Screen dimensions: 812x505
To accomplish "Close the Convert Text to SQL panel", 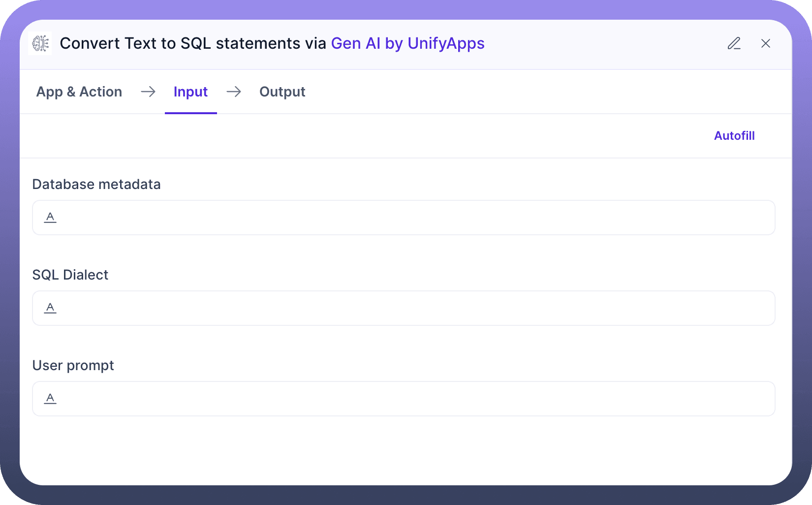I will (x=765, y=43).
